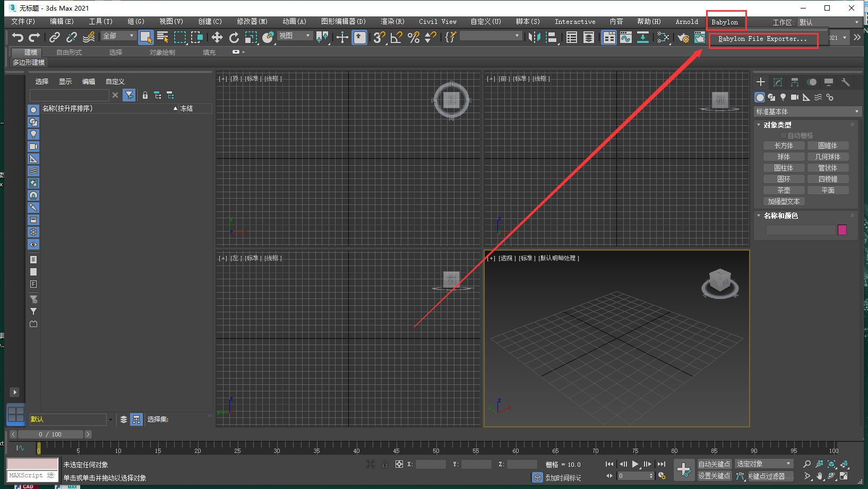The width and height of the screenshot is (868, 489).
Task: Toggle the Select and Link icon
Action: pyautogui.click(x=54, y=37)
